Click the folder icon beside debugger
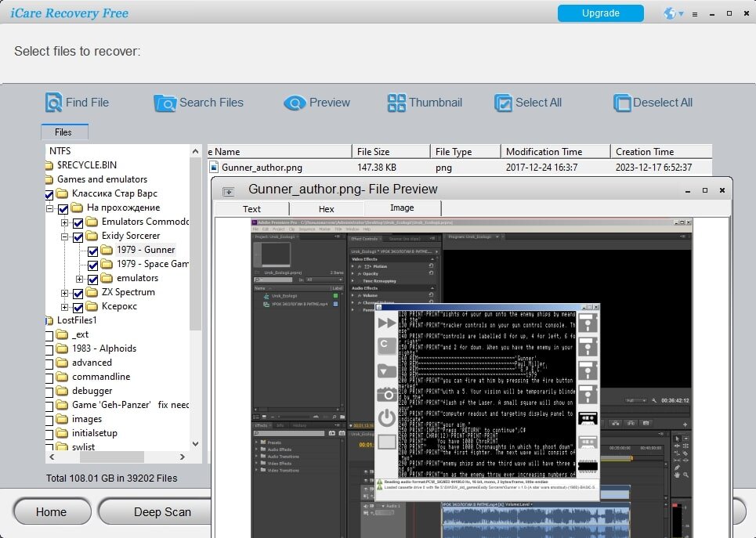 (62, 391)
